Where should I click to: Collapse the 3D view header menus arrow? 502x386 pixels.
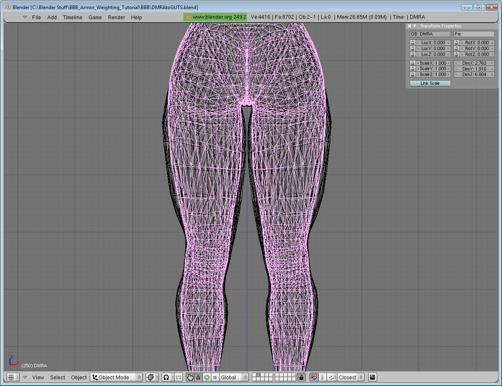coord(25,377)
